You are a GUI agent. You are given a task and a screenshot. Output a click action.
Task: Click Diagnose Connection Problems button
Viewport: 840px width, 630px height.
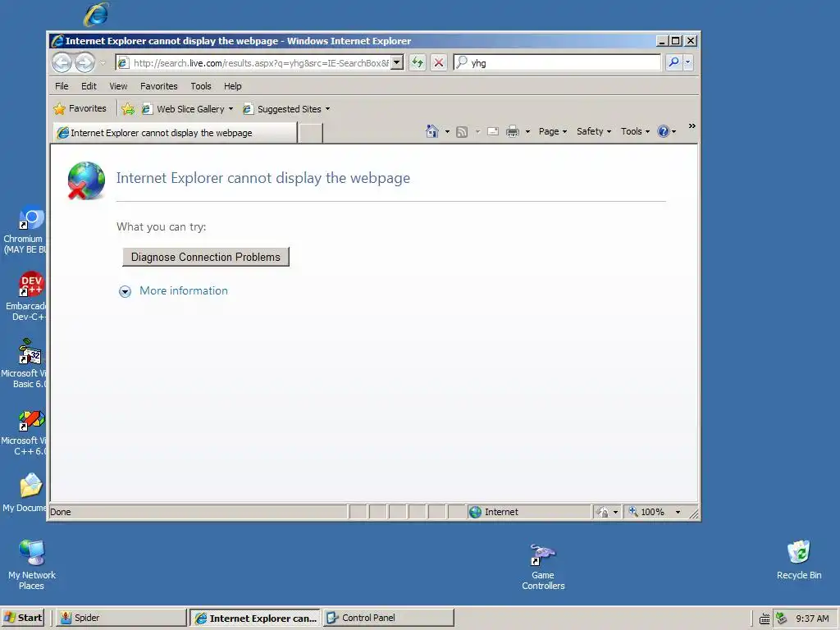[206, 257]
